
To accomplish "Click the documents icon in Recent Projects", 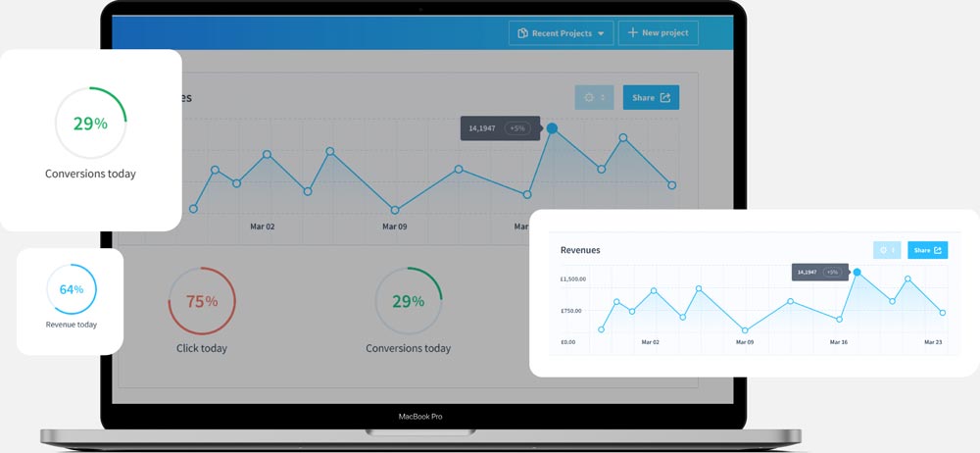I will (x=521, y=33).
